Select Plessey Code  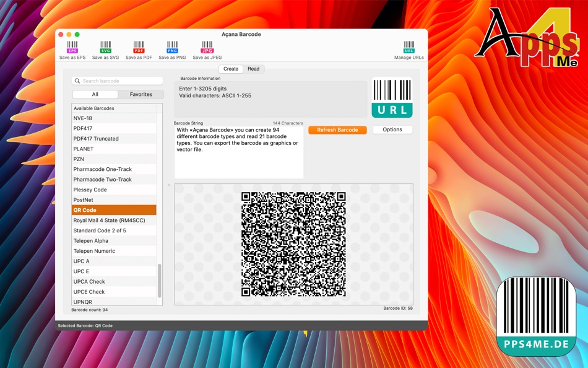(x=114, y=190)
